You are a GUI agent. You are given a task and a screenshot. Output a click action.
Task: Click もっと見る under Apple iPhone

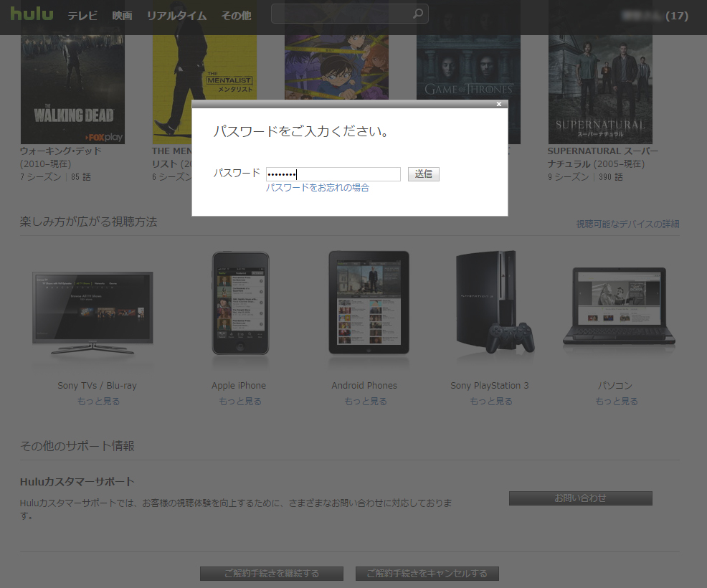[240, 402]
